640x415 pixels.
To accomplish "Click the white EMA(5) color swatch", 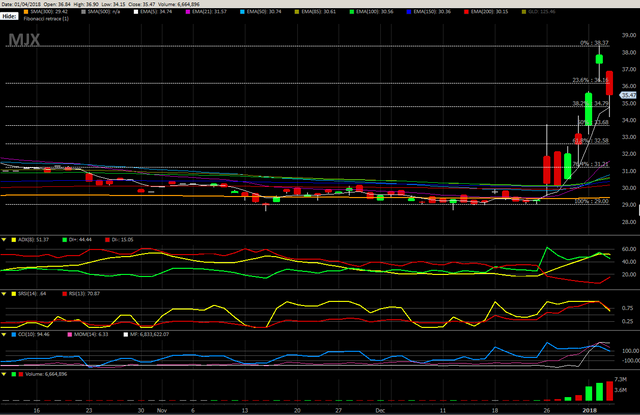I will point(136,12).
